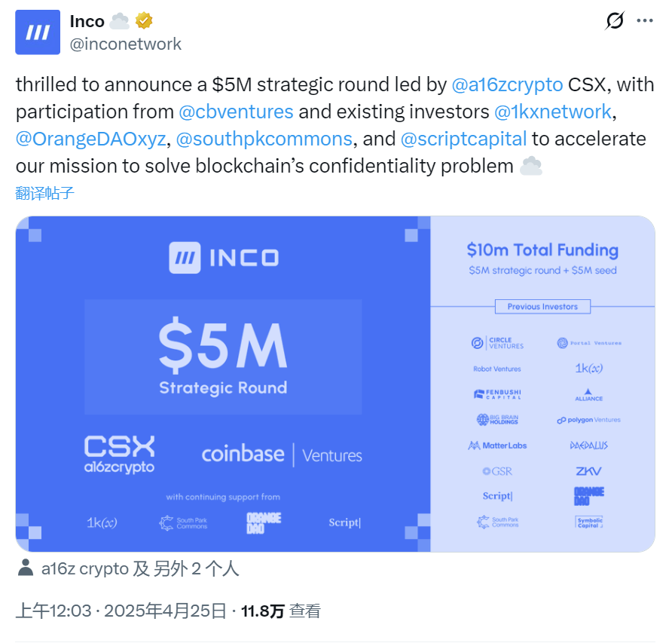Open the @OrangeDAOxyz mention link

click(x=90, y=139)
